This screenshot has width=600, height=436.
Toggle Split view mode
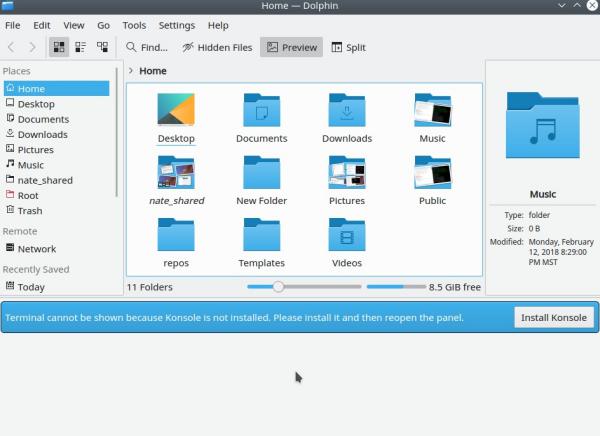click(x=348, y=47)
